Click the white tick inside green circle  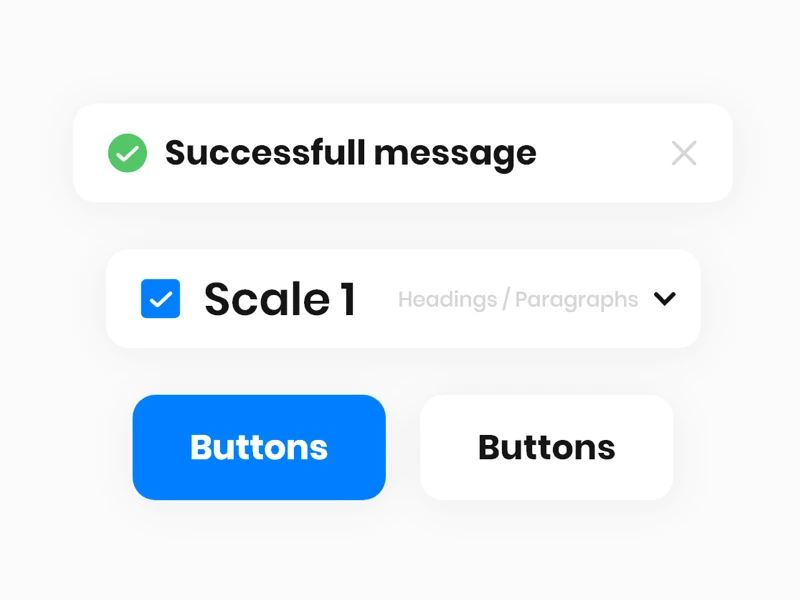point(128,153)
